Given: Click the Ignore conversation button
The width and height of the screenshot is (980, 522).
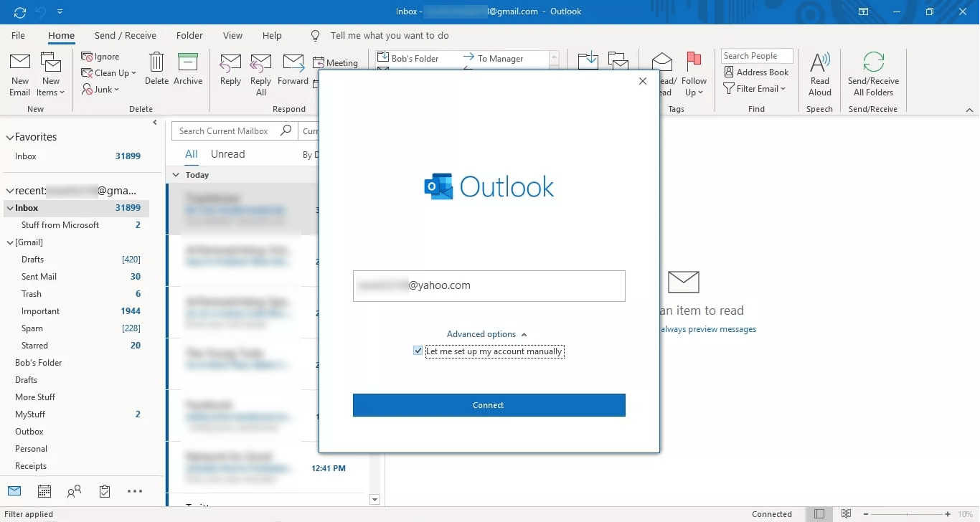Looking at the screenshot, I should point(100,57).
